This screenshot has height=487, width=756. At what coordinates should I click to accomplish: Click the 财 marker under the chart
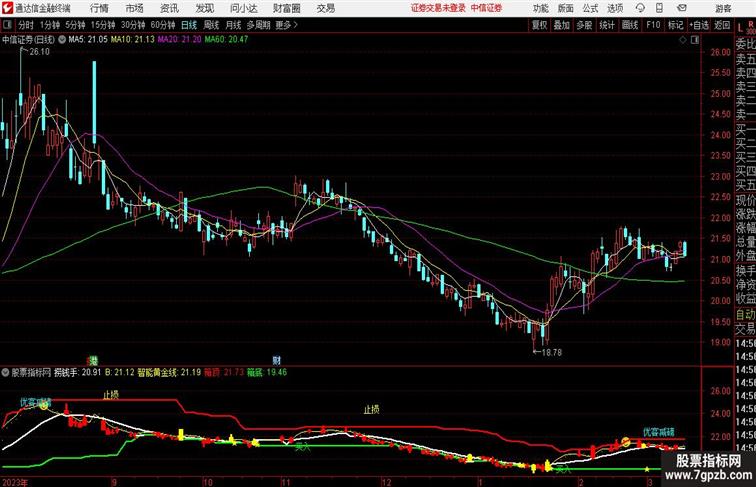coord(276,360)
